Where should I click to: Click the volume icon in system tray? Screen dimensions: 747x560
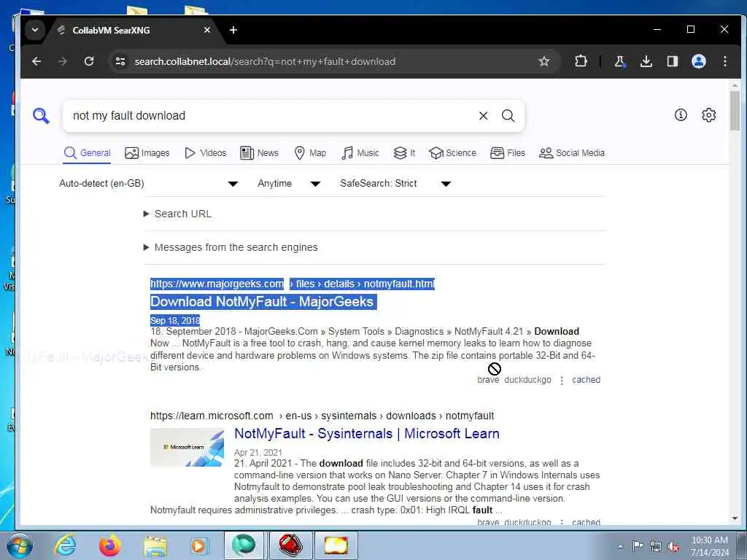(x=673, y=546)
